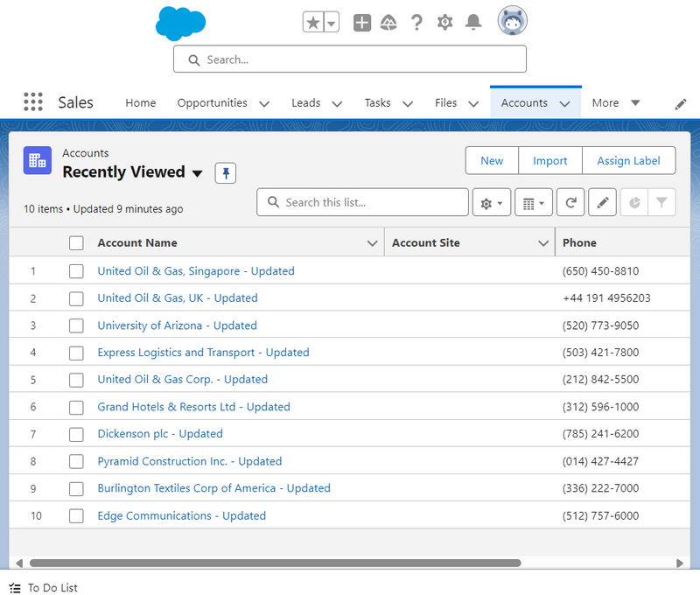This screenshot has height=595, width=700.
Task: Select all accounts header checkbox
Action: click(x=76, y=243)
